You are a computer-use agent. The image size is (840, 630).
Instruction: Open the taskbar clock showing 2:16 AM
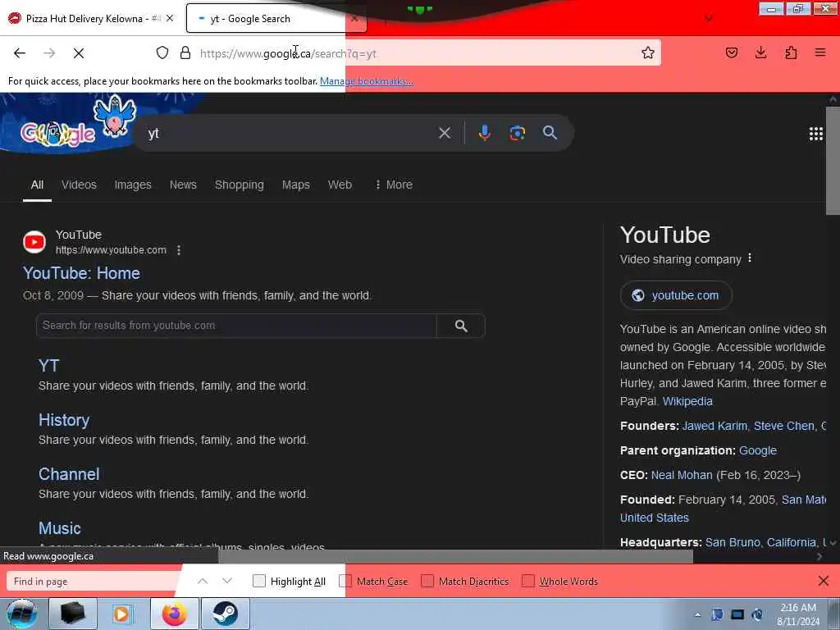[798, 614]
